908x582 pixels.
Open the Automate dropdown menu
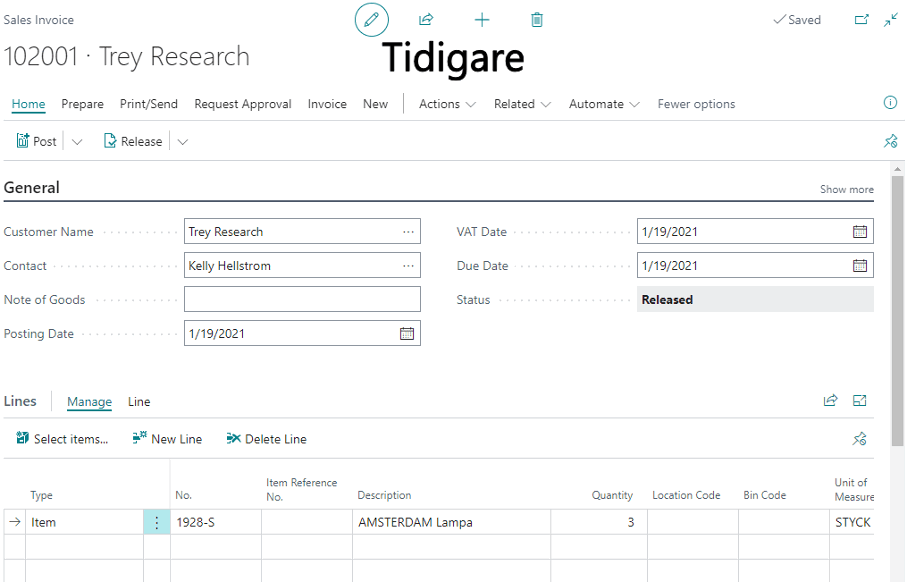[x=604, y=104]
